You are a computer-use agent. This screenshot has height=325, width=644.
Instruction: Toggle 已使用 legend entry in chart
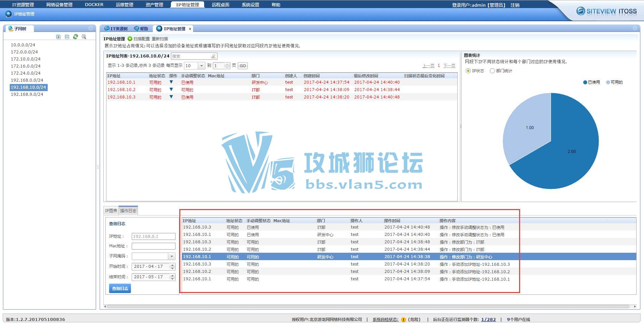[592, 82]
